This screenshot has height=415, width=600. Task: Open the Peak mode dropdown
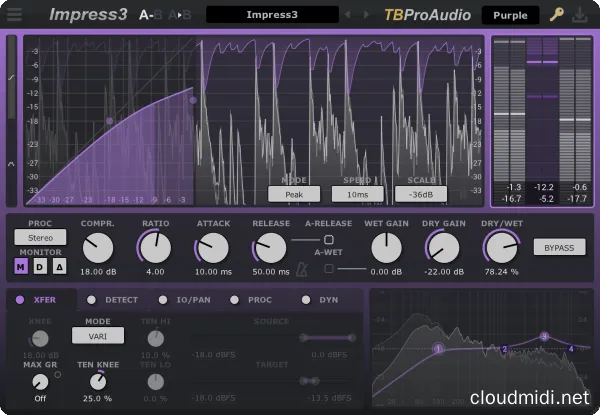click(294, 194)
